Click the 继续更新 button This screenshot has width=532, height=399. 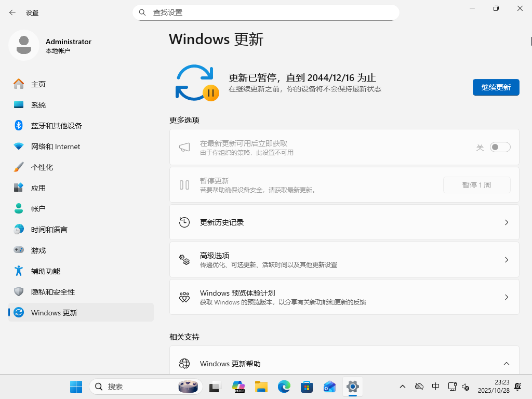point(496,87)
